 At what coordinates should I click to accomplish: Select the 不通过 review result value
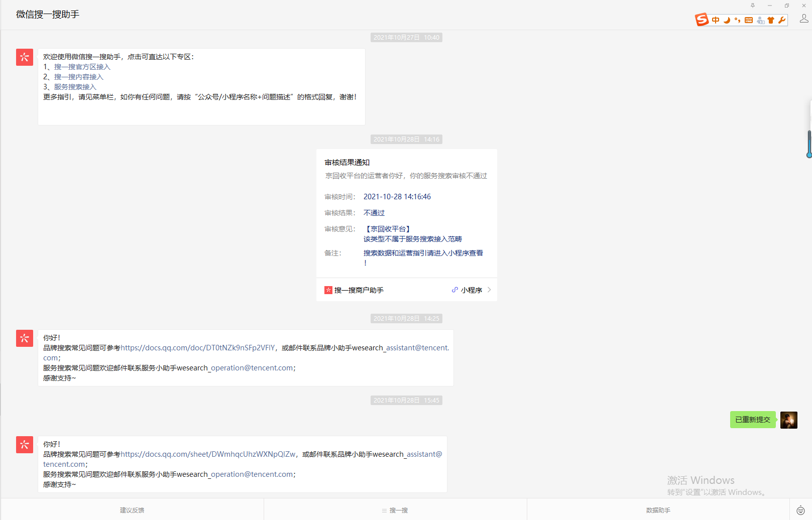pos(374,213)
